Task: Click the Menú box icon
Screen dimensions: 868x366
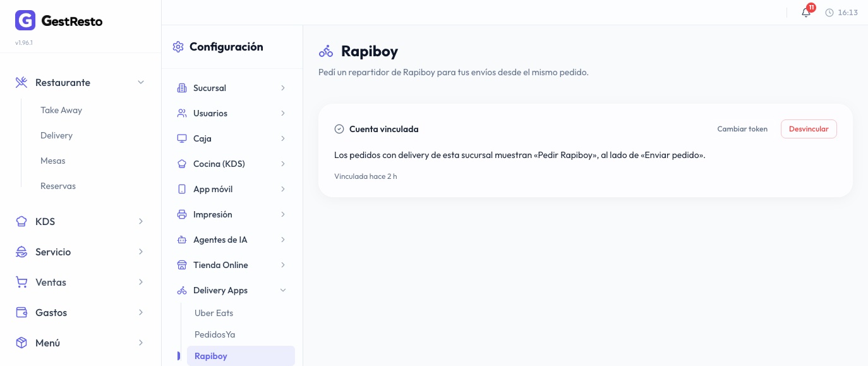Action: 21,343
